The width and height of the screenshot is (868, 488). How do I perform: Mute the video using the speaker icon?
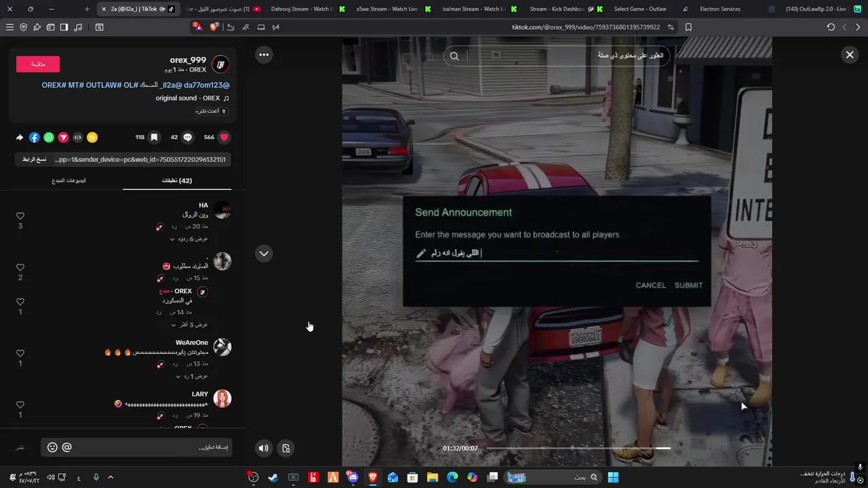pyautogui.click(x=264, y=448)
